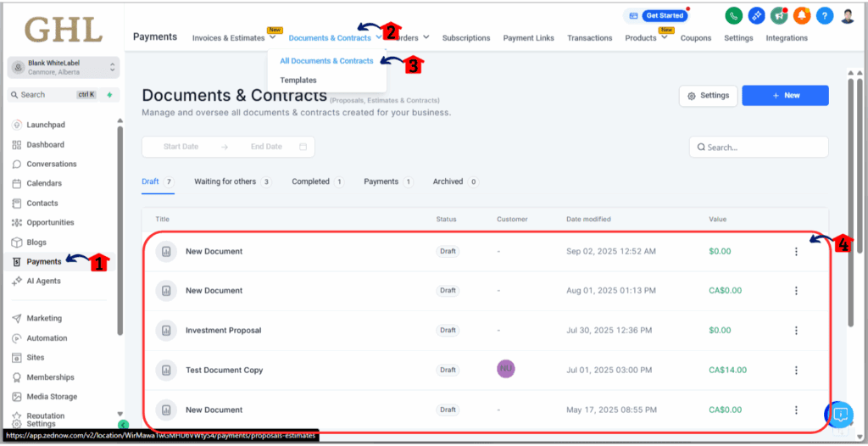Open actions menu for Sep 02 New Document
Image resolution: width=868 pixels, height=446 pixels.
click(796, 252)
